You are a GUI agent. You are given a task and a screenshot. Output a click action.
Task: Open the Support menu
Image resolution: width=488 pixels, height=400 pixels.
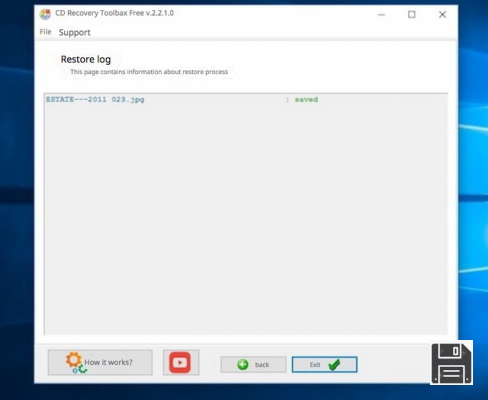coord(74,32)
